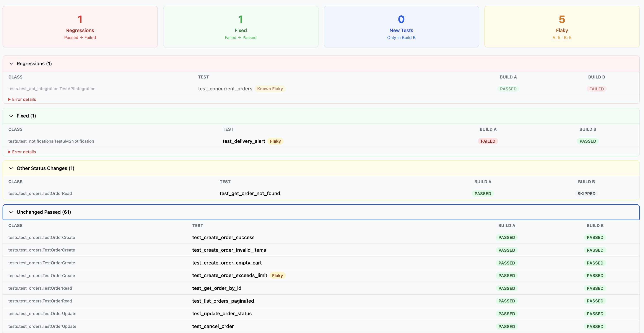
Task: Click FAILED badge for test_delivery_alert Build A
Action: tap(488, 141)
